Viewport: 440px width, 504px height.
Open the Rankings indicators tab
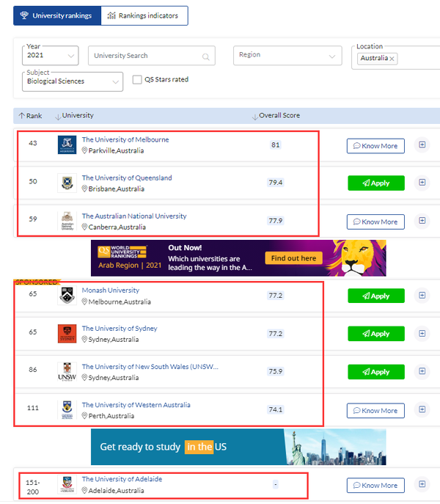144,15
